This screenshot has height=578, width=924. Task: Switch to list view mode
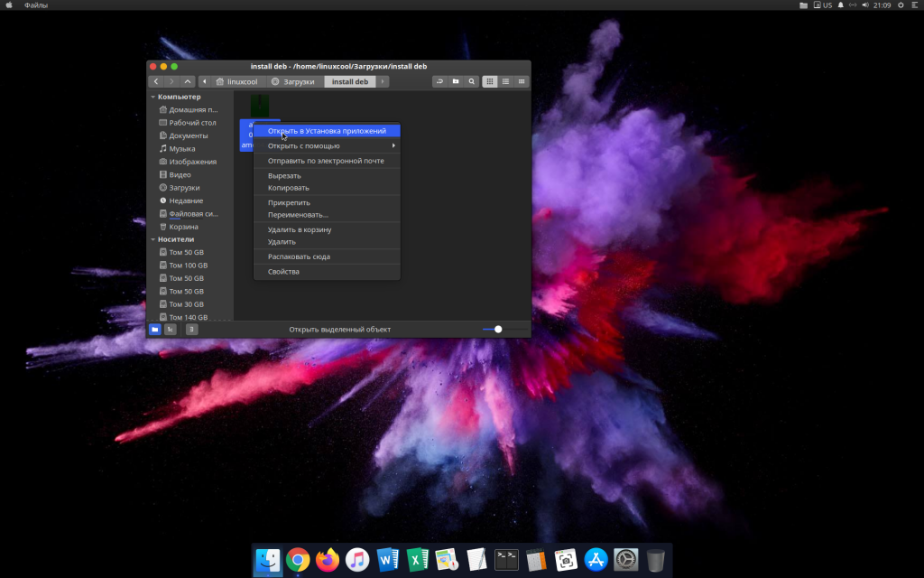505,81
